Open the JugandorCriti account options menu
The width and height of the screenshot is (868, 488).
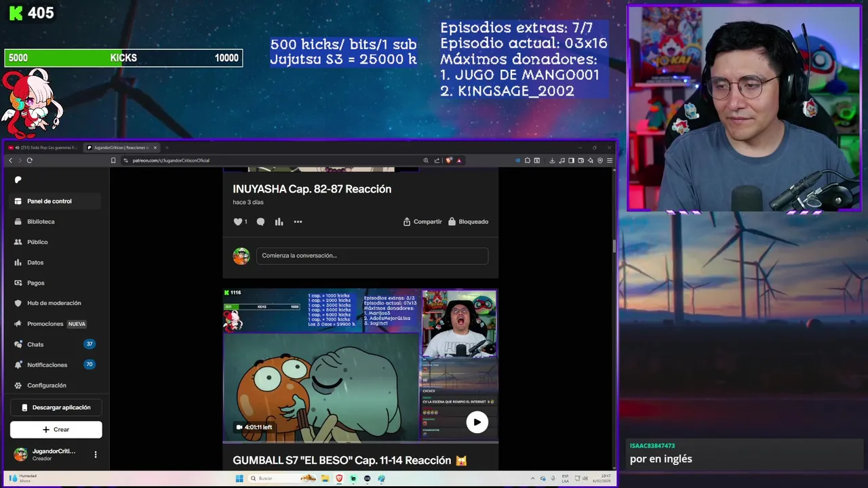point(96,454)
